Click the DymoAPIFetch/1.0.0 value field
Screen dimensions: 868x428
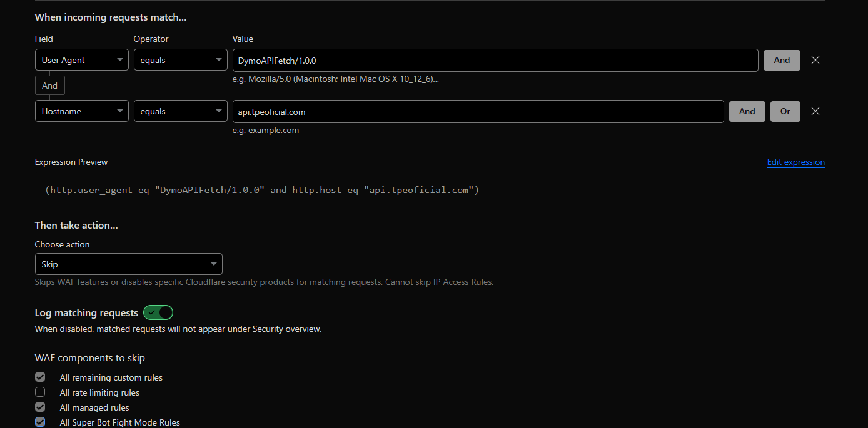(495, 60)
